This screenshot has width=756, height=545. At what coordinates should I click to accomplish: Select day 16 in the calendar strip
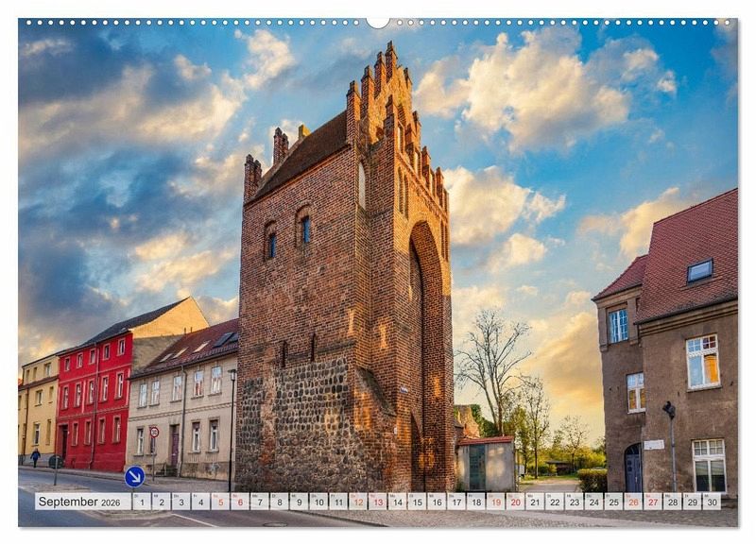[x=436, y=502]
